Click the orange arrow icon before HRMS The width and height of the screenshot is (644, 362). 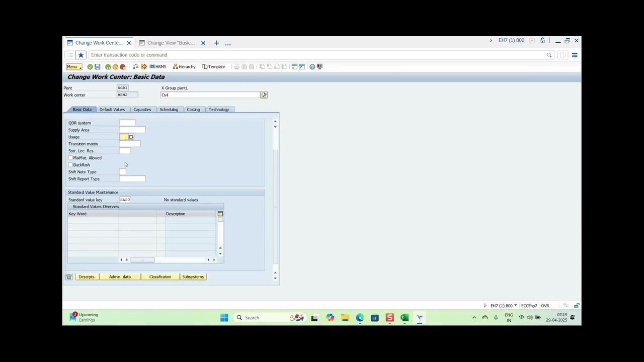[x=144, y=67]
